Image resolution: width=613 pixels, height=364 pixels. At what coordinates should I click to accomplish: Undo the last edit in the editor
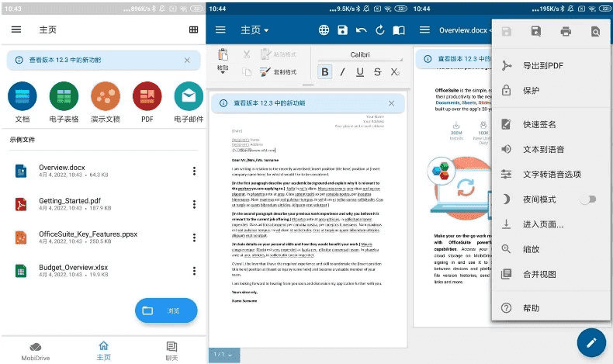[x=361, y=30]
